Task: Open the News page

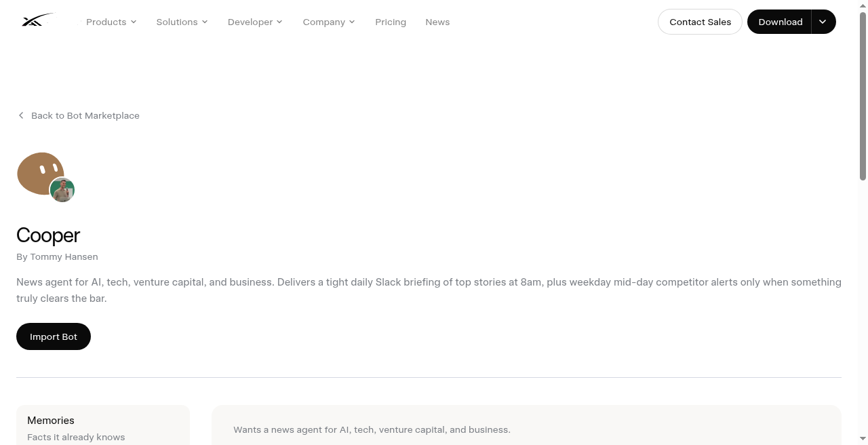Action: [x=437, y=22]
